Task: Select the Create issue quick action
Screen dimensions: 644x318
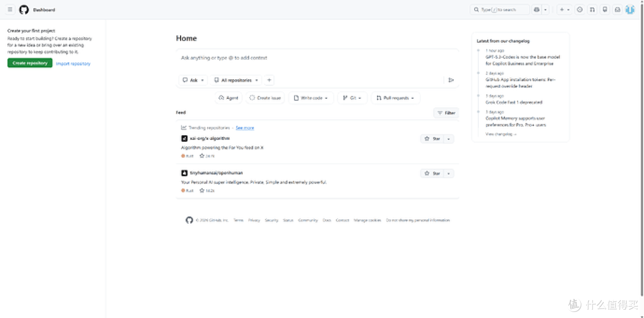Action: coord(265,98)
